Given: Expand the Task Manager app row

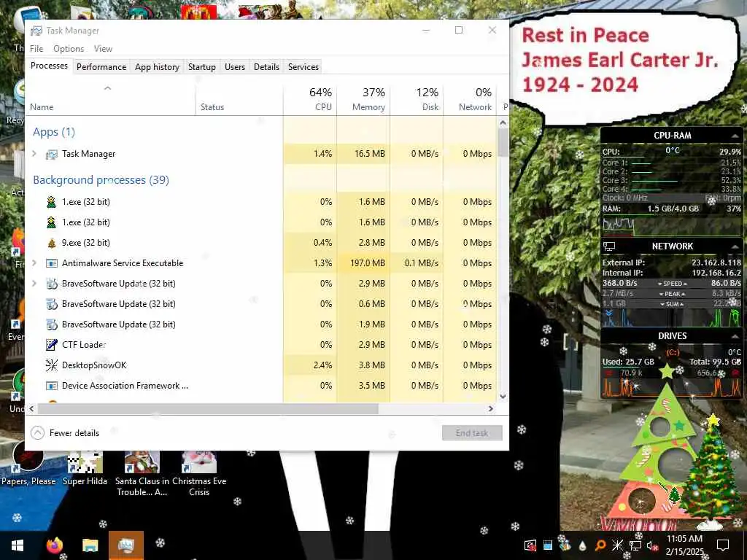Looking at the screenshot, I should point(34,153).
